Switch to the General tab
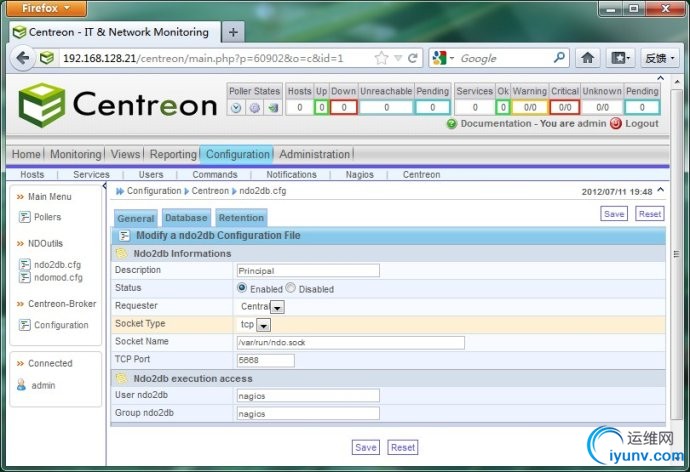Image resolution: width=690 pixels, height=472 pixels. 136,218
